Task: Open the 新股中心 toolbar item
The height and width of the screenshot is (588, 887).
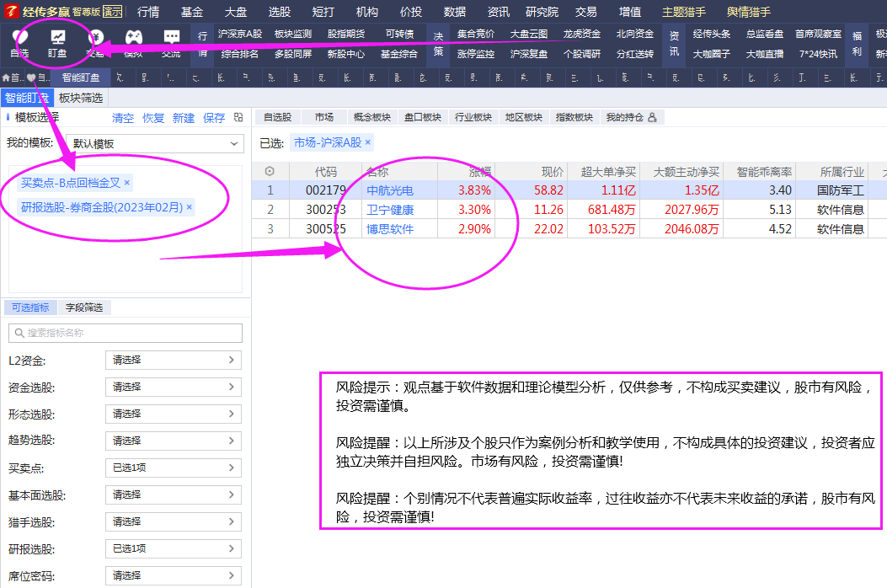Action: tap(345, 54)
